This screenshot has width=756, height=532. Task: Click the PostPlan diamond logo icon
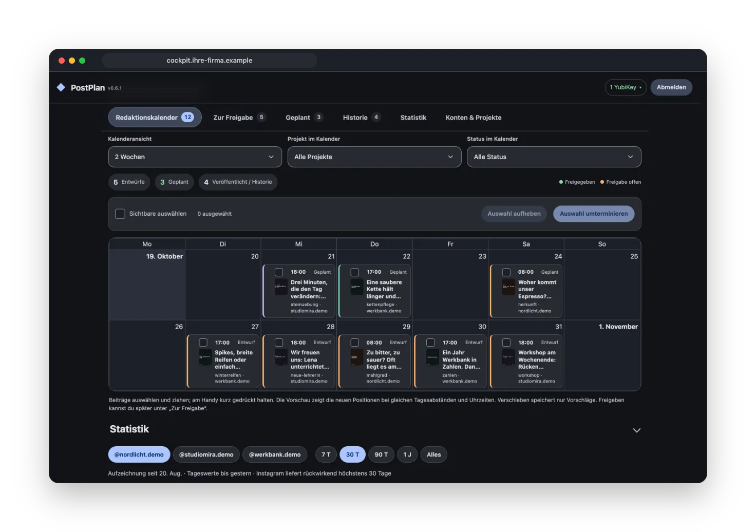coord(61,87)
